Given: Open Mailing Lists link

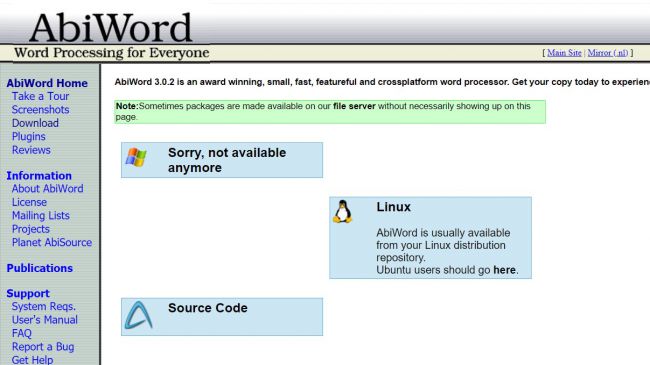Looking at the screenshot, I should coord(41,216).
